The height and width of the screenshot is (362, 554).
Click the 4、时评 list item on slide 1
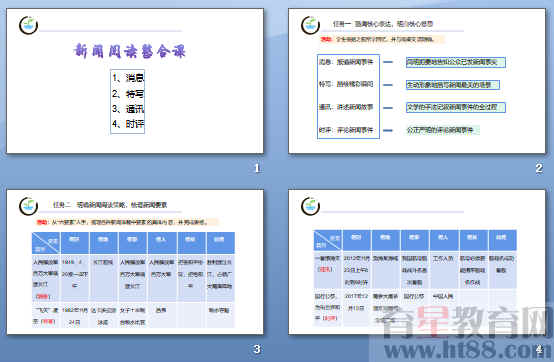click(128, 124)
